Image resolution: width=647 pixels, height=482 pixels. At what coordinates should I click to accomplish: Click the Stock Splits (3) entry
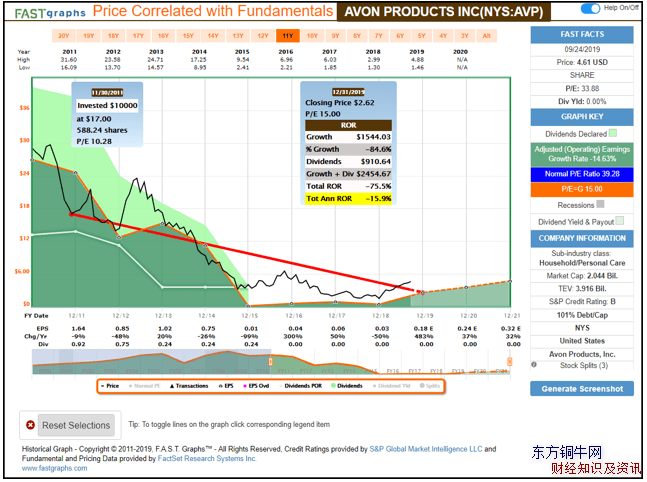(584, 366)
